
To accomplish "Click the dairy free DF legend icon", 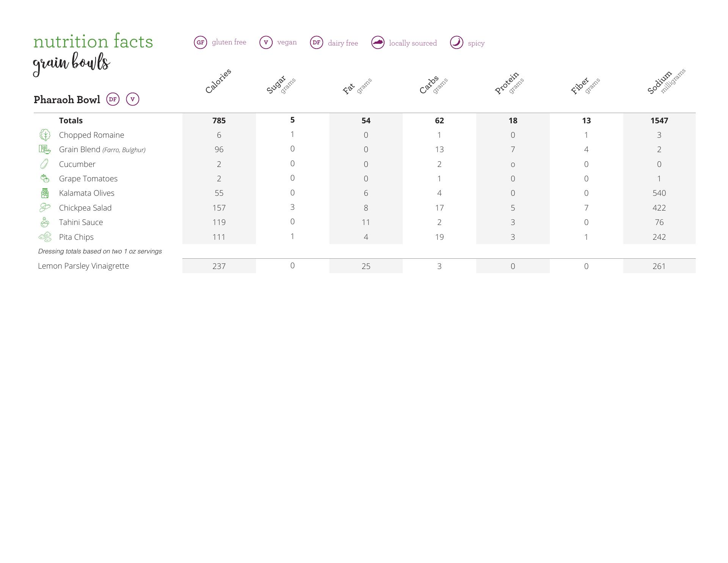I will point(317,42).
